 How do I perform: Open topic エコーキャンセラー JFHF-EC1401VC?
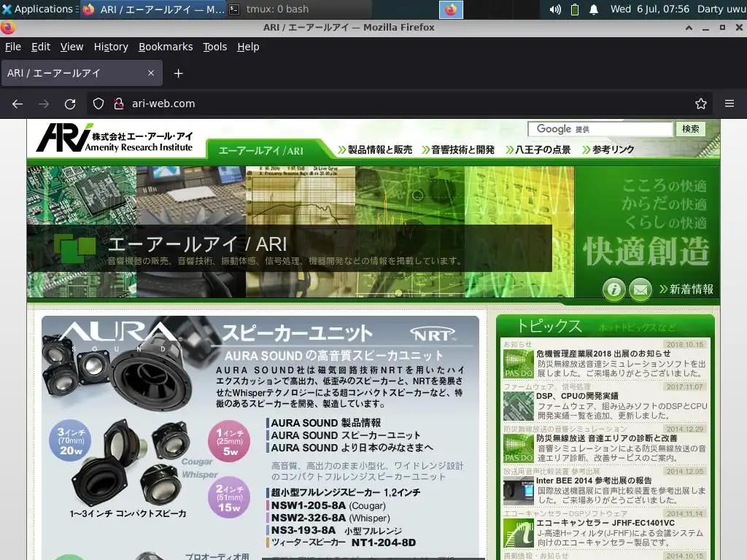pyautogui.click(x=605, y=523)
